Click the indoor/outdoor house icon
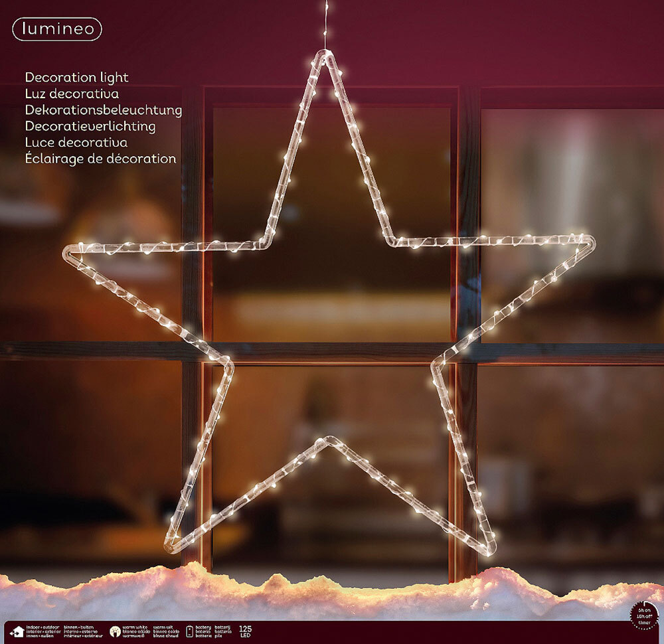The image size is (664, 644). (17, 631)
